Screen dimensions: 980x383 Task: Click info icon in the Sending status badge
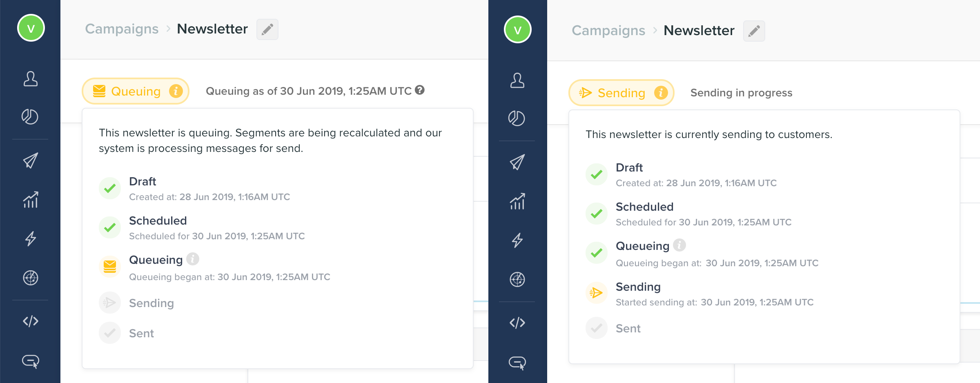(661, 93)
